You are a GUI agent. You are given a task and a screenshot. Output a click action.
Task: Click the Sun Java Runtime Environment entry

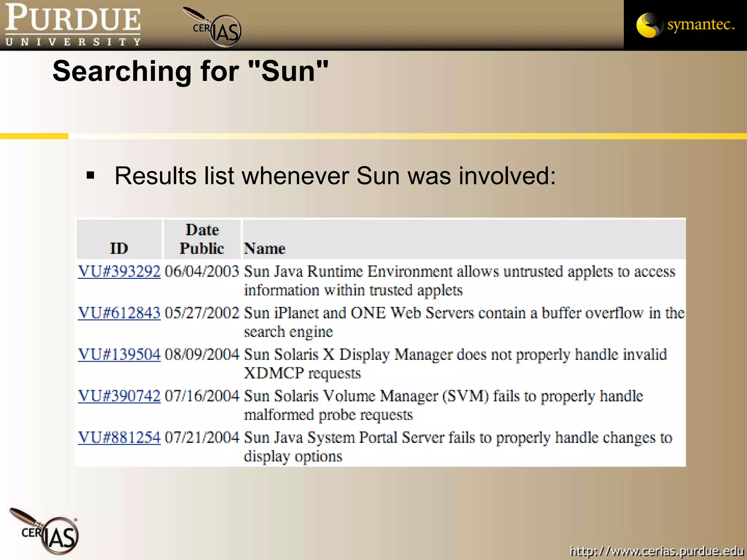coord(460,281)
